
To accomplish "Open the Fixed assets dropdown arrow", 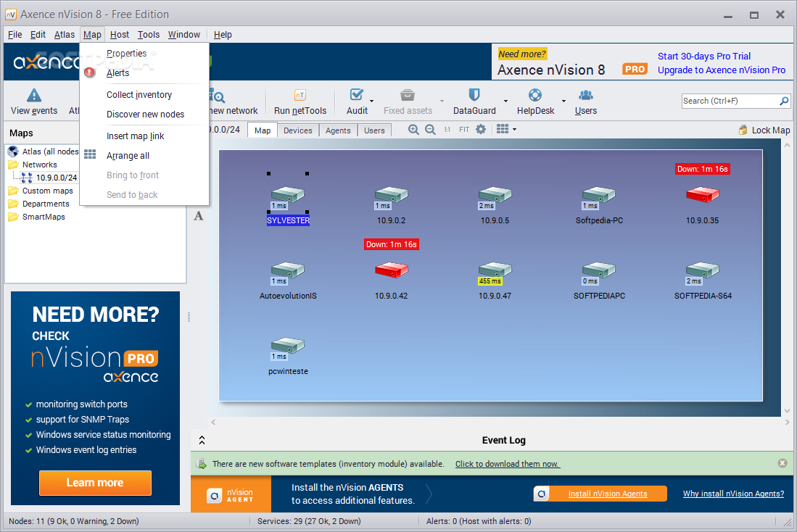I will (x=442, y=101).
